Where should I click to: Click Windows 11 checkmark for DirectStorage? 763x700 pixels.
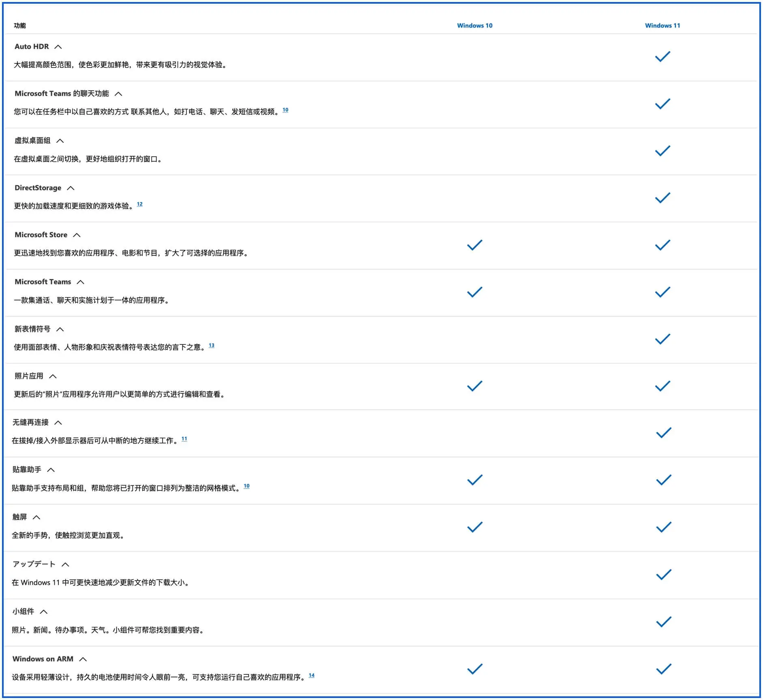point(662,198)
